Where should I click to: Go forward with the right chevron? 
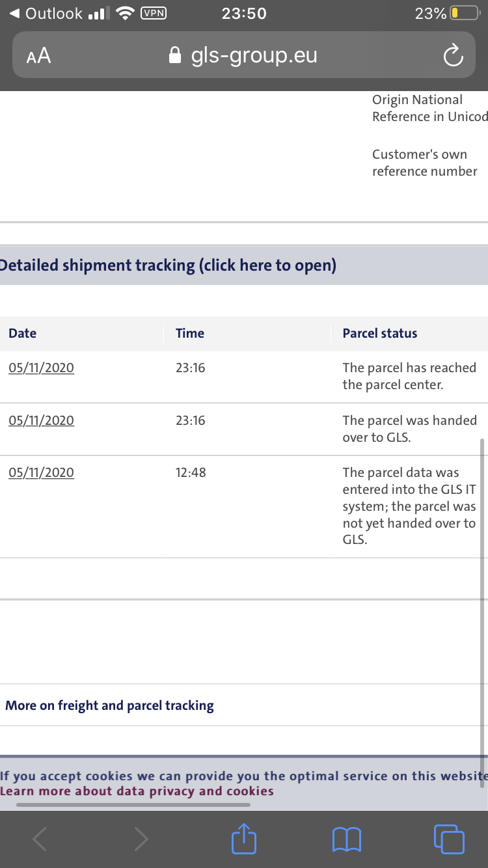tap(141, 839)
